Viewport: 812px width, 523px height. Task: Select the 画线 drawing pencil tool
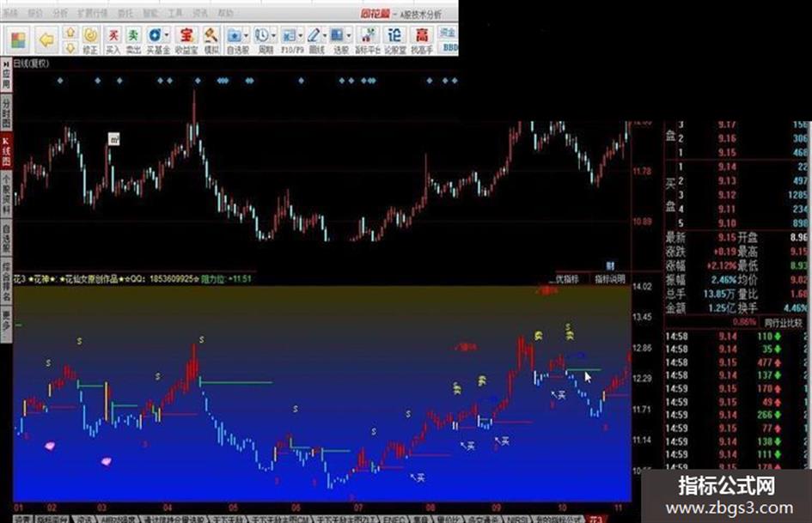tap(314, 41)
